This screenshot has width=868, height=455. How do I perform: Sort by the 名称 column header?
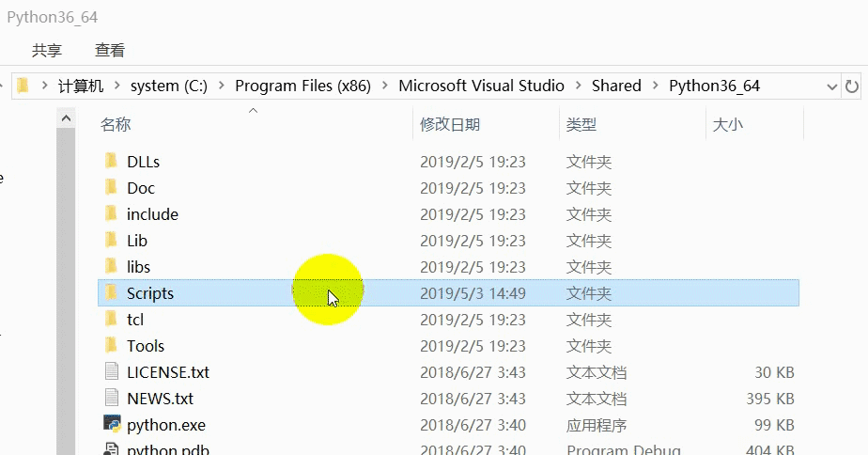[x=116, y=125]
